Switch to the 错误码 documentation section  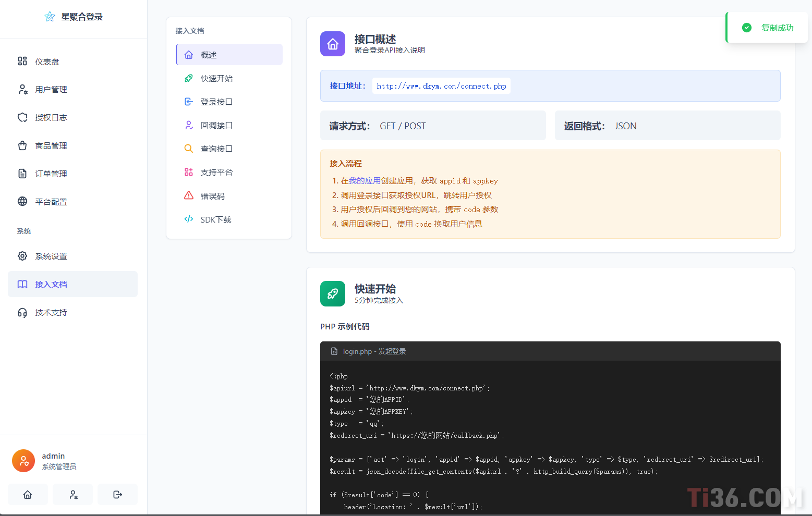click(x=214, y=195)
